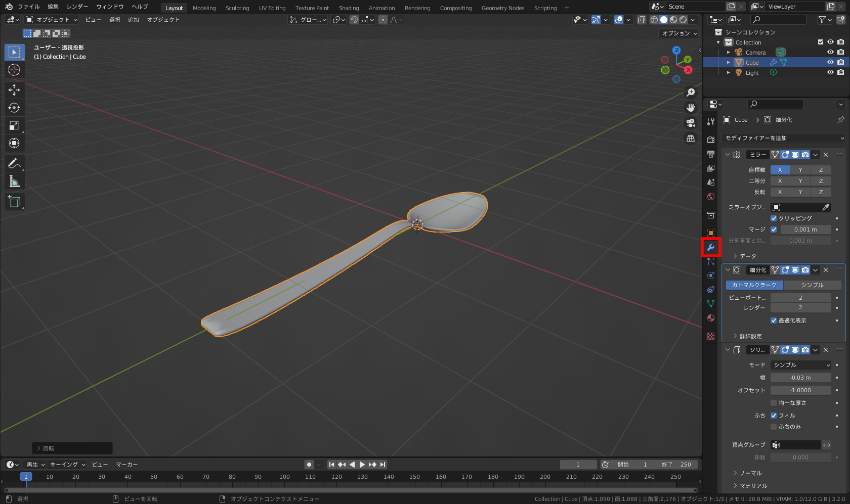Screen dimensions: 850x504
Task: Open the ソリ... modifier モード dropdown
Action: [x=801, y=365]
